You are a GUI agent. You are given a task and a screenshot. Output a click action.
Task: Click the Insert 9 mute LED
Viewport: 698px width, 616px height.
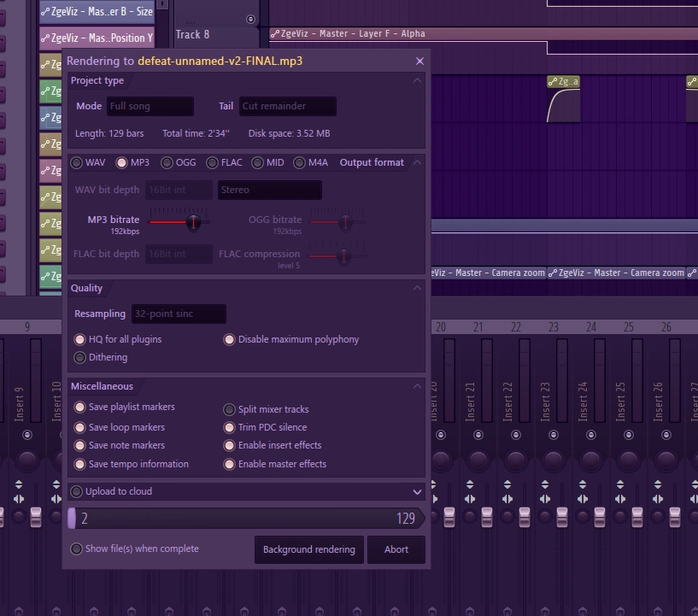pyautogui.click(x=27, y=435)
